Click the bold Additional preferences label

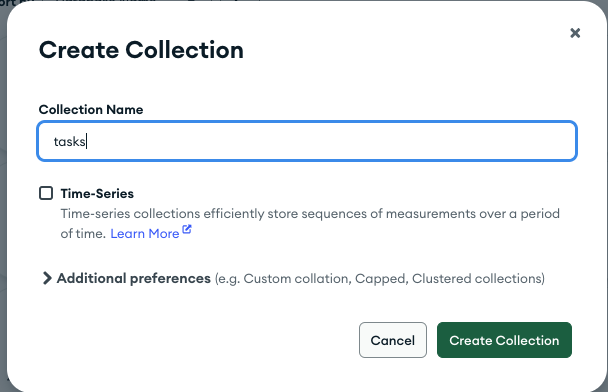coord(134,278)
